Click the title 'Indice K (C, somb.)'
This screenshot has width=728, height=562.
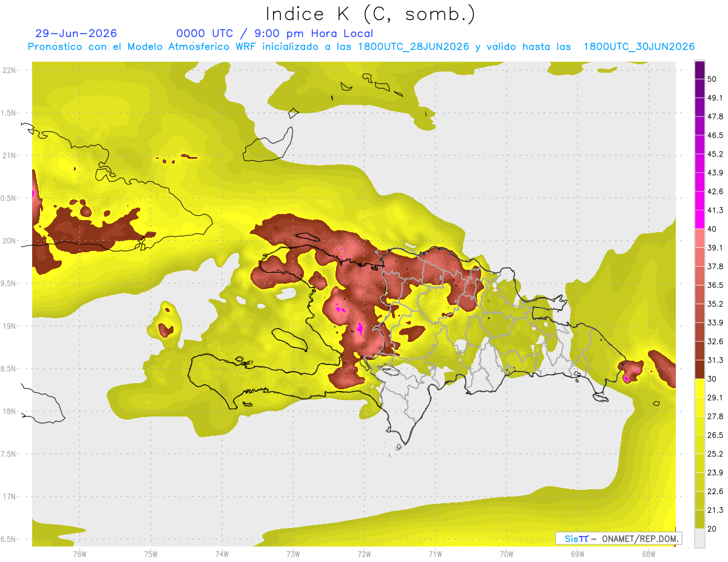click(371, 15)
